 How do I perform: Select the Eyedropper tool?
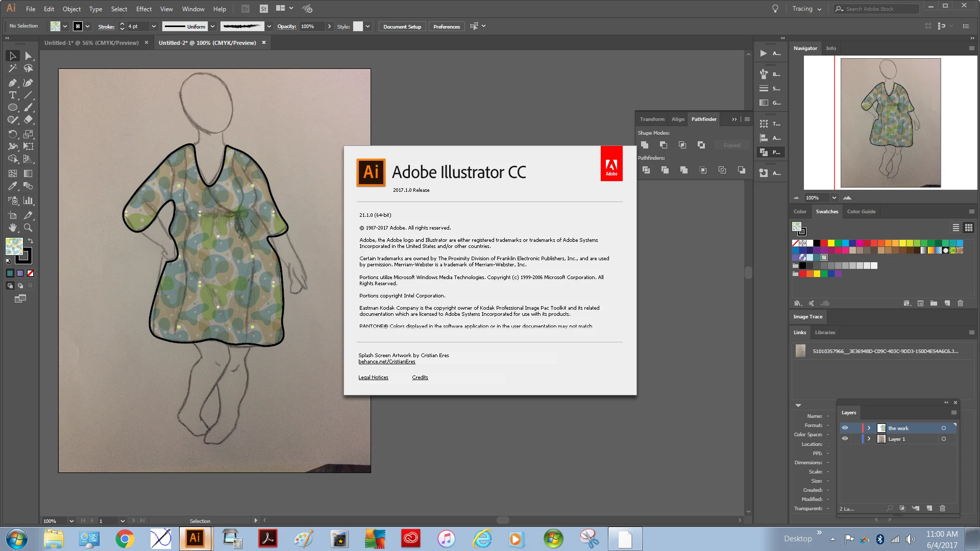click(x=13, y=186)
